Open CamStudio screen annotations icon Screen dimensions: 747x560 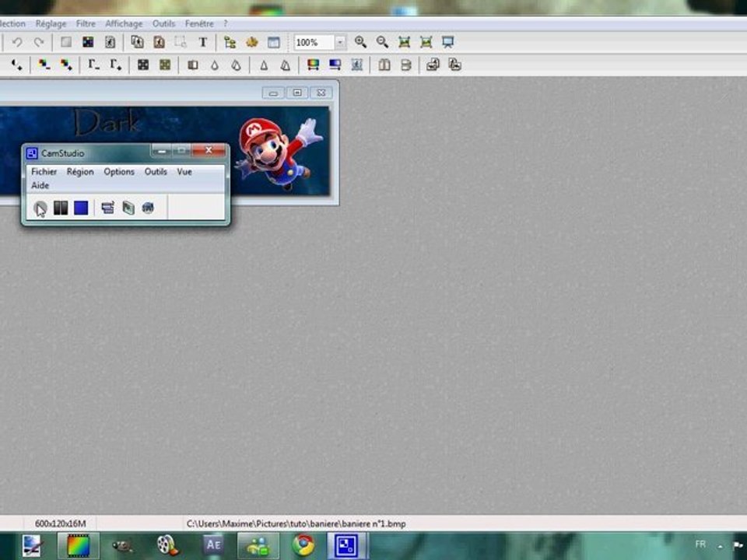pyautogui.click(x=148, y=208)
